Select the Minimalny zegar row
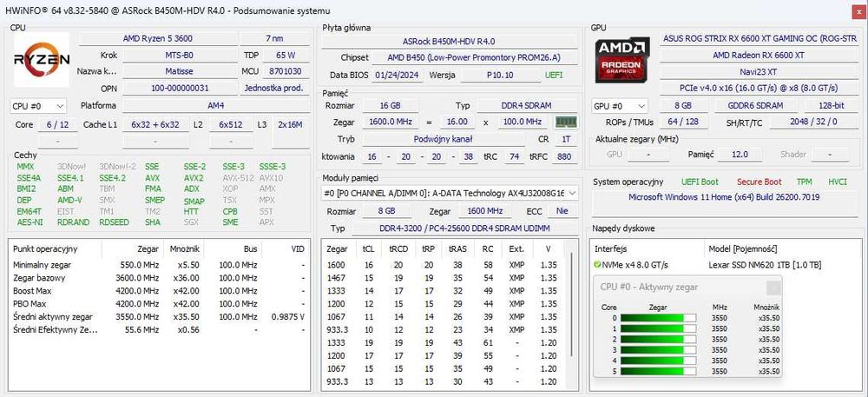Image resolution: width=868 pixels, height=397 pixels. tap(159, 265)
